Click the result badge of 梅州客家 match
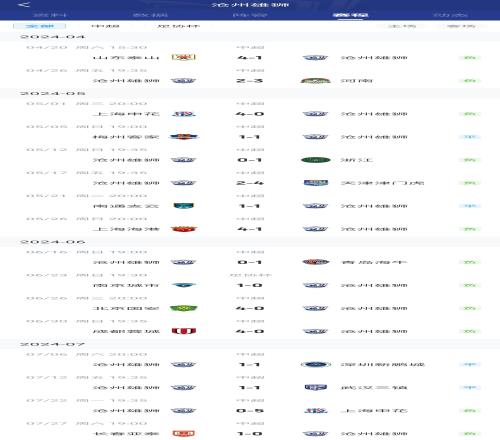The height and width of the screenshot is (440, 500). click(x=470, y=137)
